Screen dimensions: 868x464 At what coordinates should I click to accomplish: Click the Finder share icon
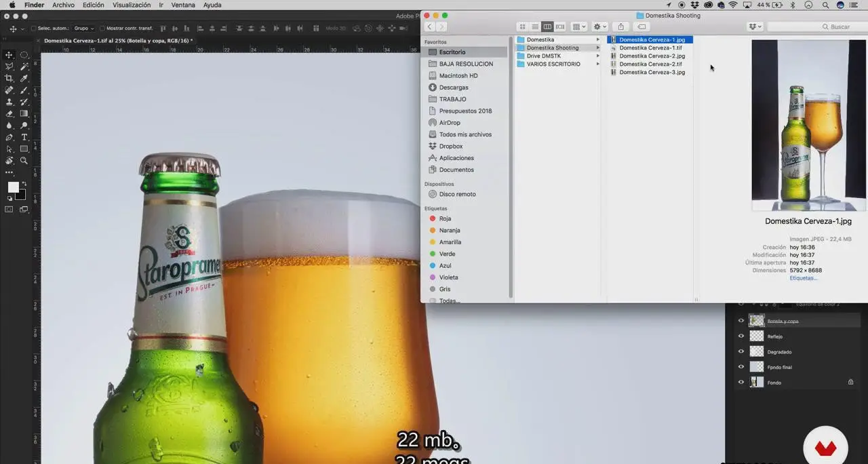point(620,26)
